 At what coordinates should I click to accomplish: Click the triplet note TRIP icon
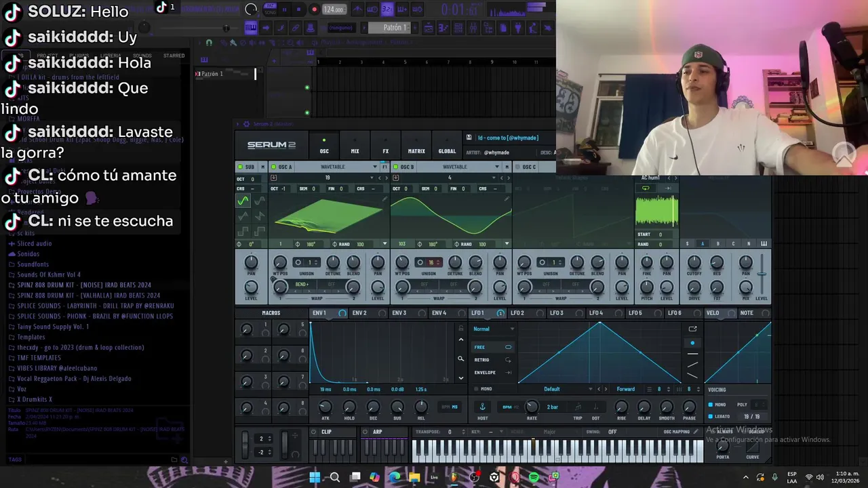pyautogui.click(x=578, y=407)
